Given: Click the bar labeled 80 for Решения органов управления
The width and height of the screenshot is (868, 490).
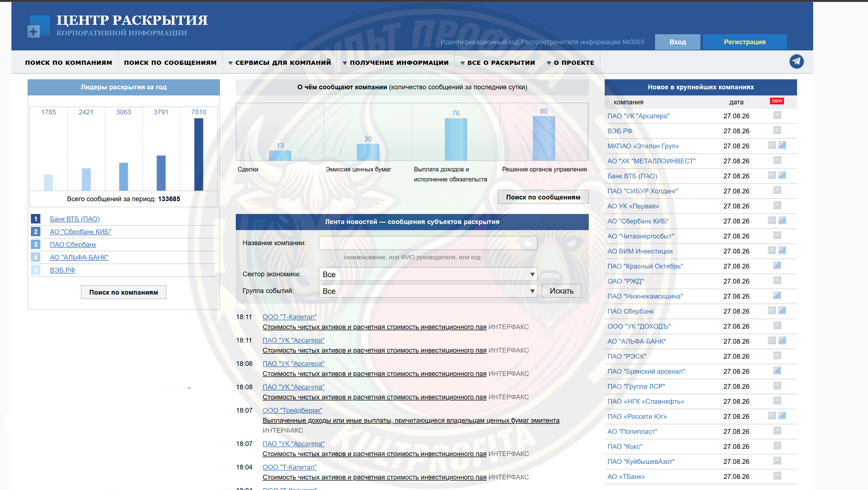Looking at the screenshot, I should [543, 138].
